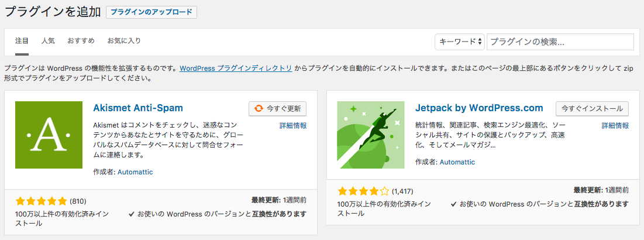Click 今すぐインストール for Jetpack

click(x=592, y=109)
